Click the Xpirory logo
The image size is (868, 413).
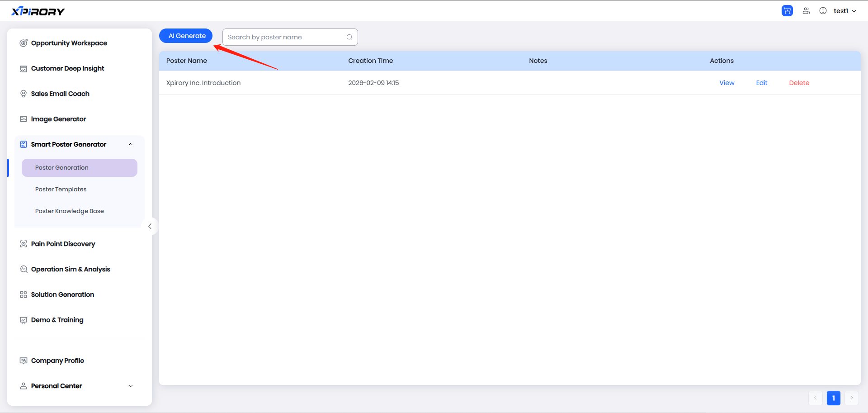click(38, 11)
